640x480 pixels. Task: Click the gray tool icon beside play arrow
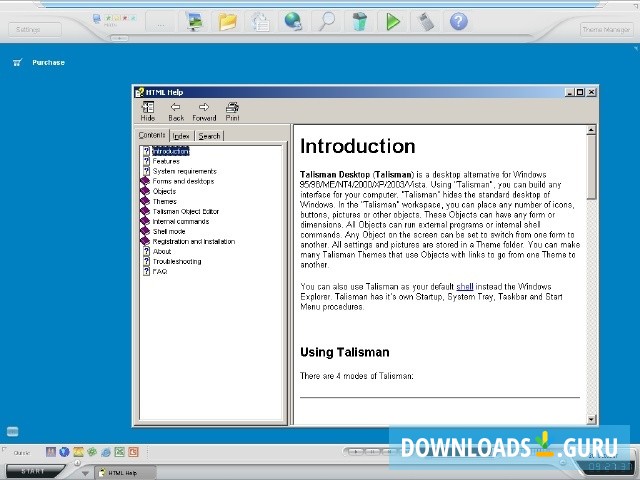point(425,21)
